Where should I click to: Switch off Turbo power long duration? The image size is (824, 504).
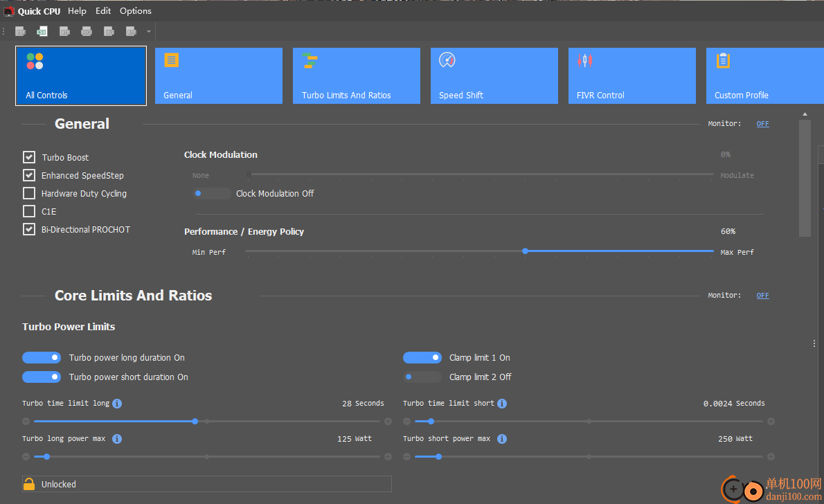42,357
